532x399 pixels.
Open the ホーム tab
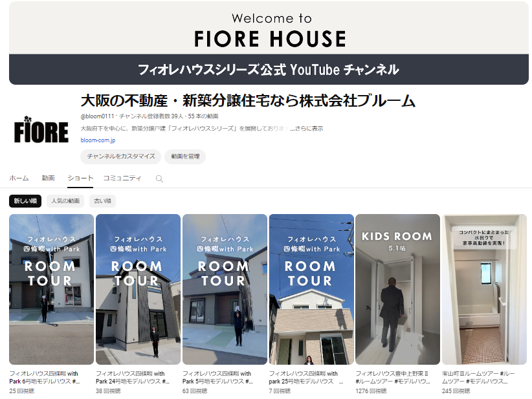[19, 178]
